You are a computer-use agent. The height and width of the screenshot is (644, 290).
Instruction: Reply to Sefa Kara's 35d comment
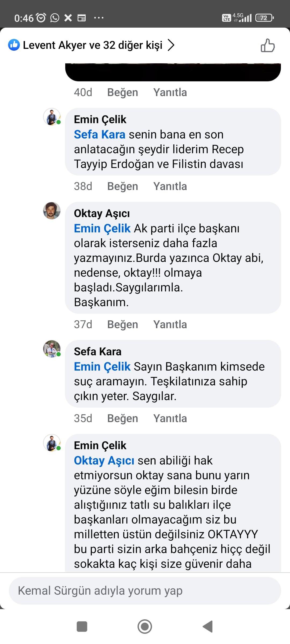tap(170, 418)
